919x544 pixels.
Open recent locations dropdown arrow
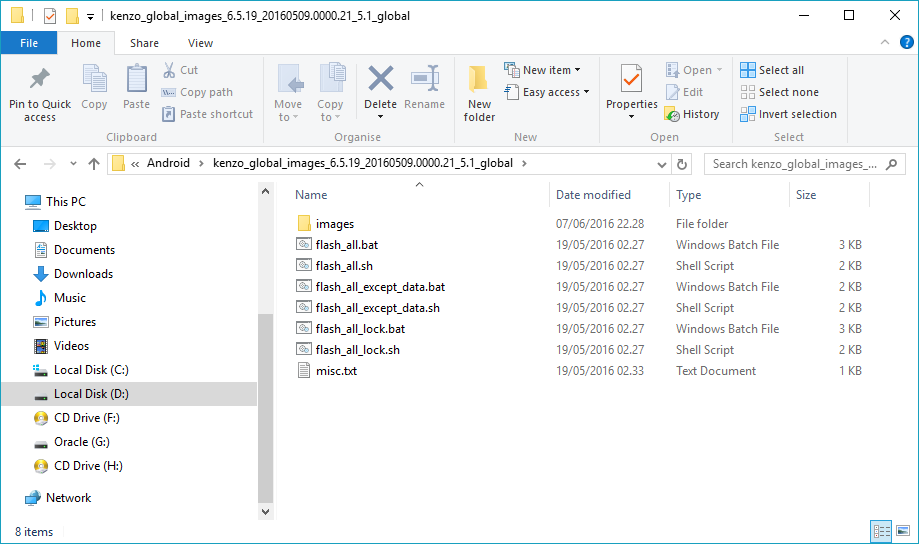click(73, 164)
